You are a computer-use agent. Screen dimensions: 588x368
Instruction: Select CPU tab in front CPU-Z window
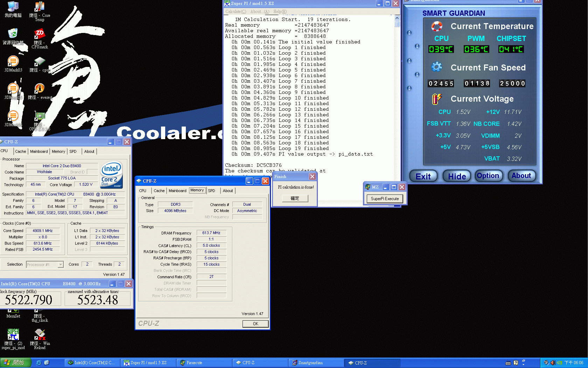142,191
